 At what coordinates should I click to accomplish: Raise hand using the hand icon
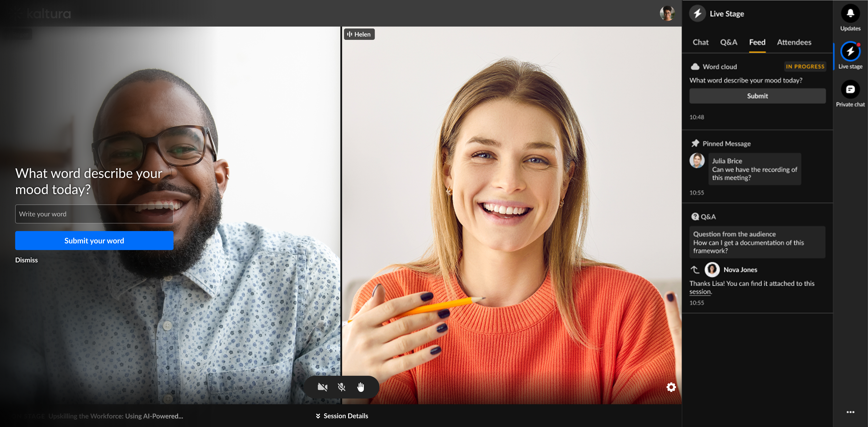coord(361,387)
